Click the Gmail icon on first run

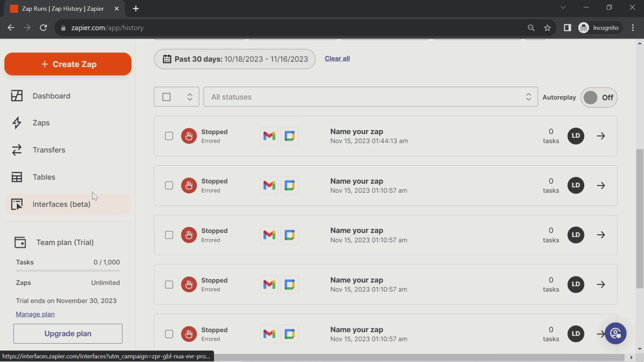tap(269, 136)
